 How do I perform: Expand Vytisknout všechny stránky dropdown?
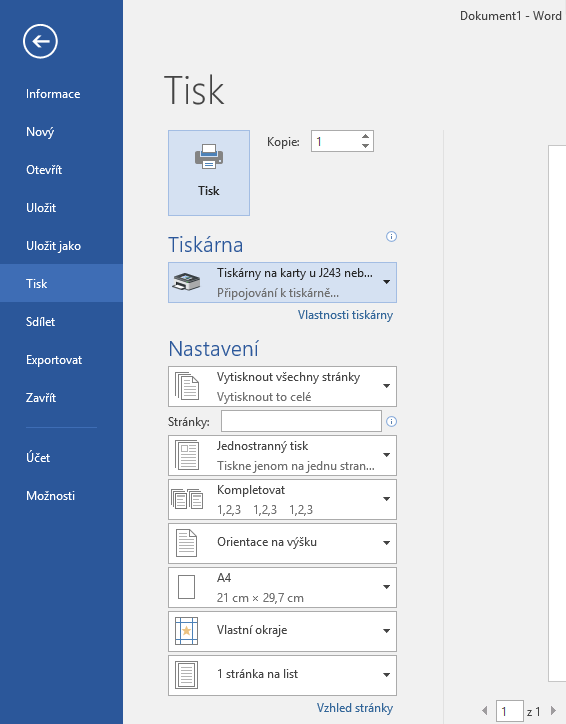pos(282,386)
